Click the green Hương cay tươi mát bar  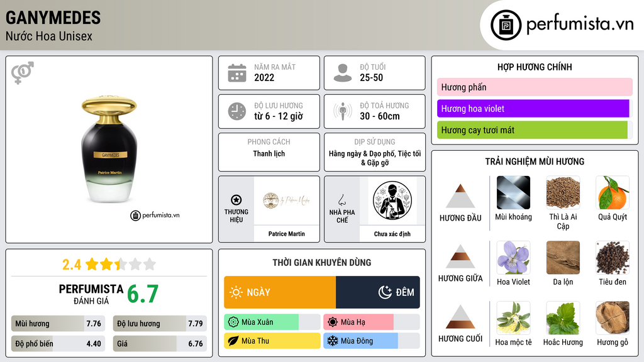pyautogui.click(x=532, y=130)
